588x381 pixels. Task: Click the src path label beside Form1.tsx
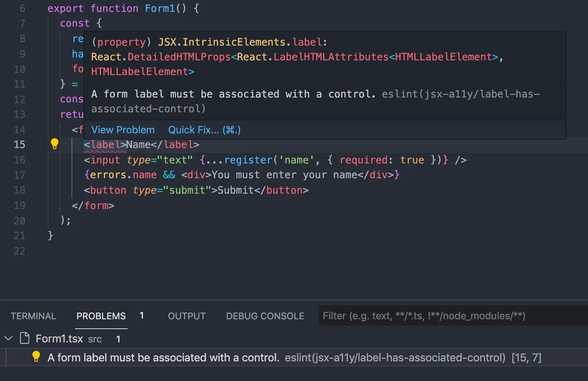click(95, 339)
